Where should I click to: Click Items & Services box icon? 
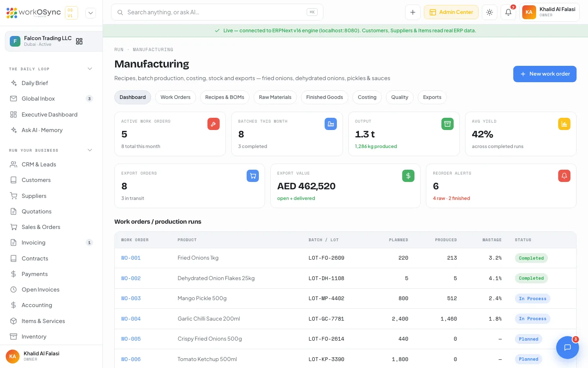[13, 321]
